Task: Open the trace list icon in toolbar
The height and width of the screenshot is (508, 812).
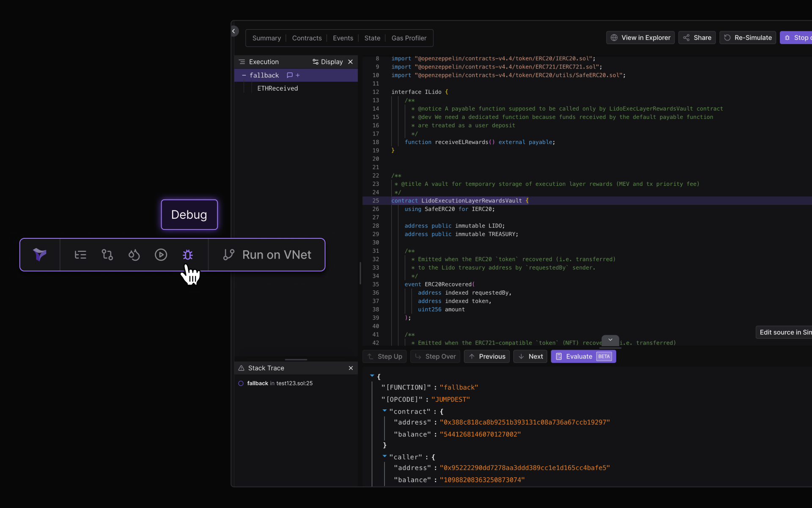Action: coord(80,255)
